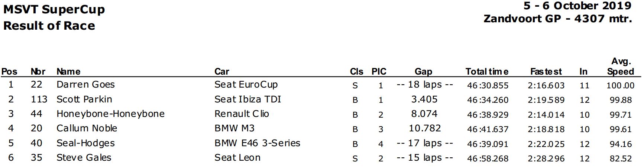Click the Zandvoort GP track text
The width and height of the screenshot is (644, 167).
pos(522,19)
